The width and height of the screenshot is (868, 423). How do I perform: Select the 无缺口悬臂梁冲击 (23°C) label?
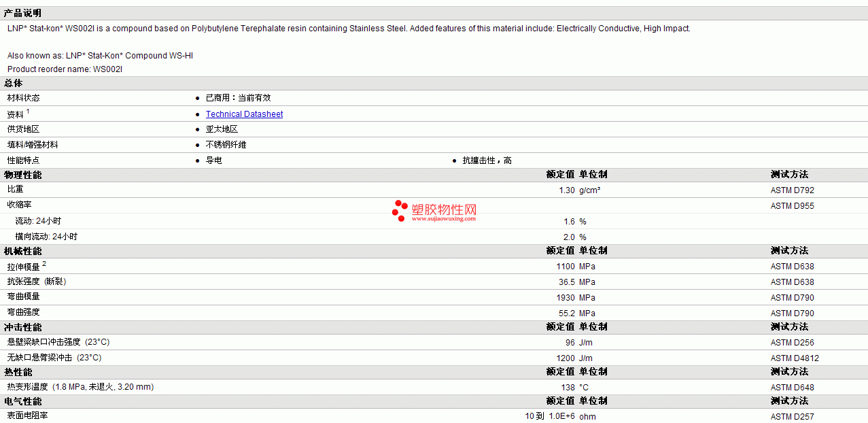[54, 358]
